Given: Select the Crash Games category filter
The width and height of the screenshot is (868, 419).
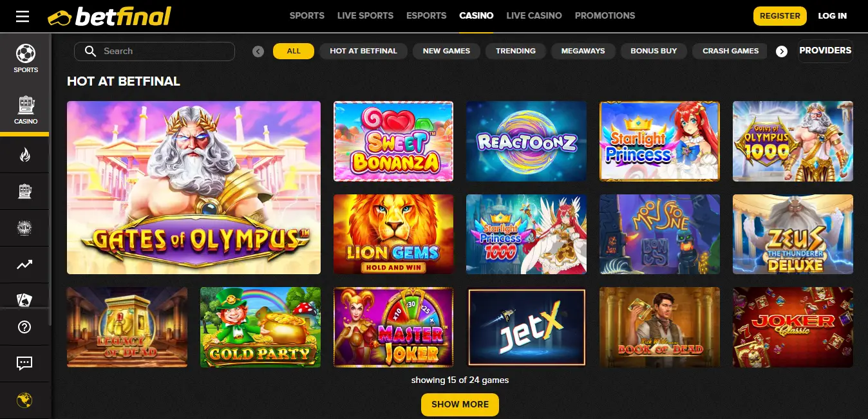Looking at the screenshot, I should (730, 51).
